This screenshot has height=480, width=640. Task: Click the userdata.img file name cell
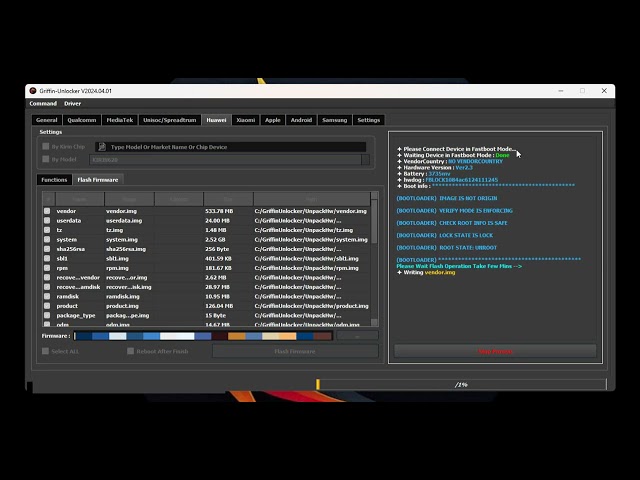(x=124, y=220)
